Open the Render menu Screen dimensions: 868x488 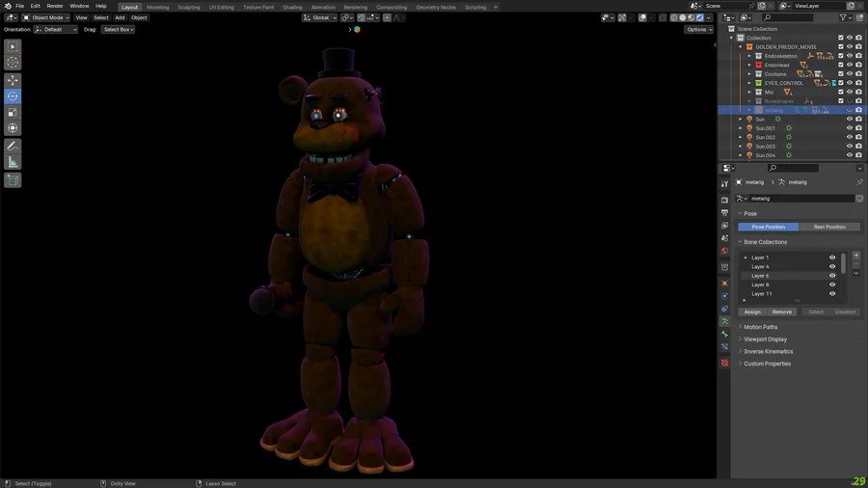pos(55,6)
